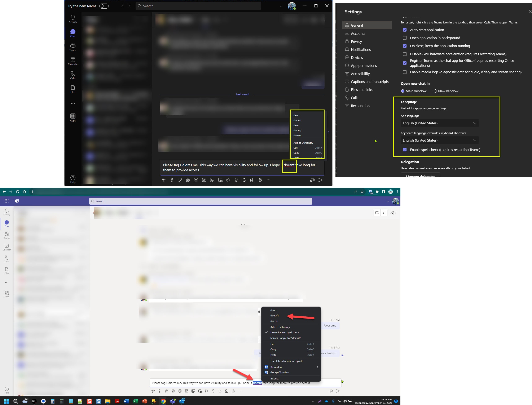Click the Search box in dark Teams desktop
532x405 pixels.
pyautogui.click(x=198, y=6)
